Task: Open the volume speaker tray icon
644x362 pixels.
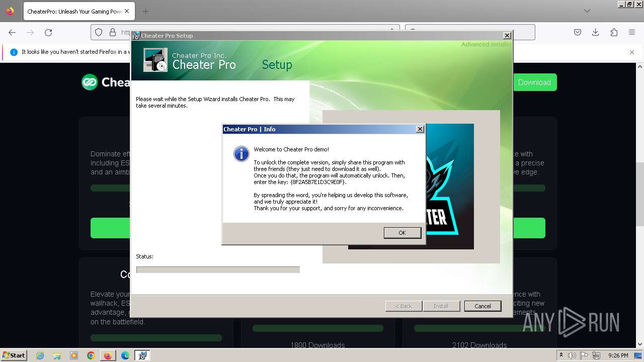Action: [572, 355]
